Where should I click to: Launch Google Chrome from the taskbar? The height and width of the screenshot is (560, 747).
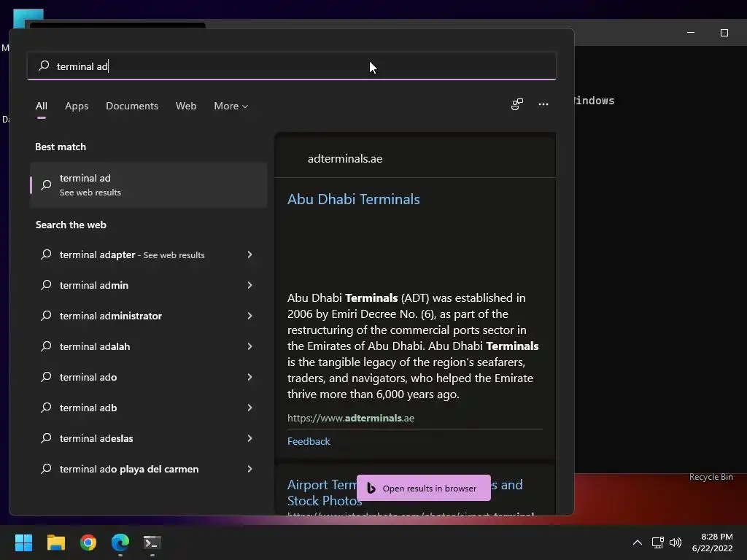tap(88, 542)
